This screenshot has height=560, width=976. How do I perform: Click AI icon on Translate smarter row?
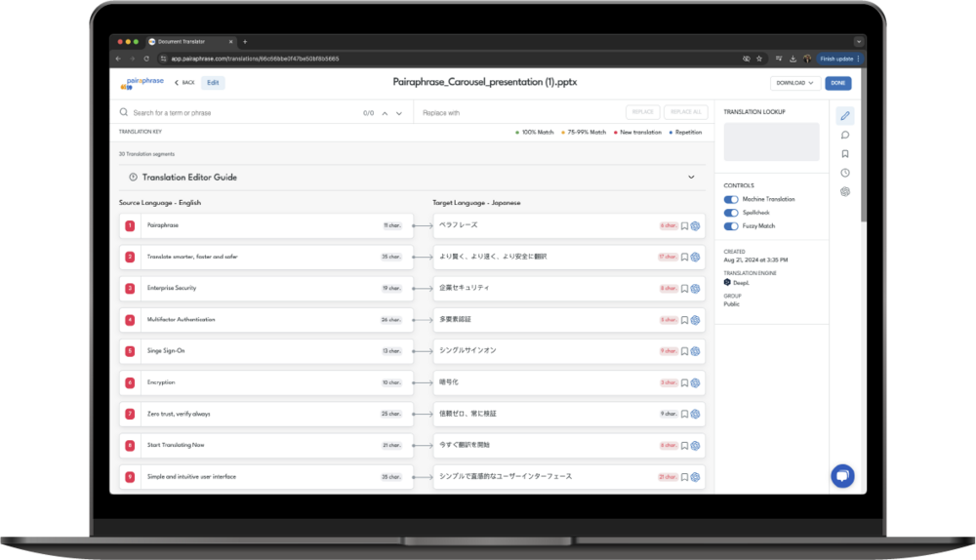pos(695,257)
